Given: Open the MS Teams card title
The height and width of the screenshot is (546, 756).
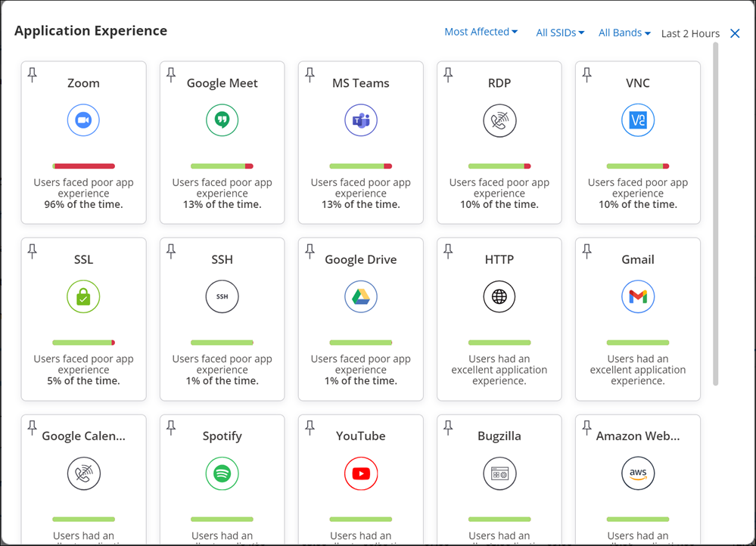Looking at the screenshot, I should (x=361, y=83).
